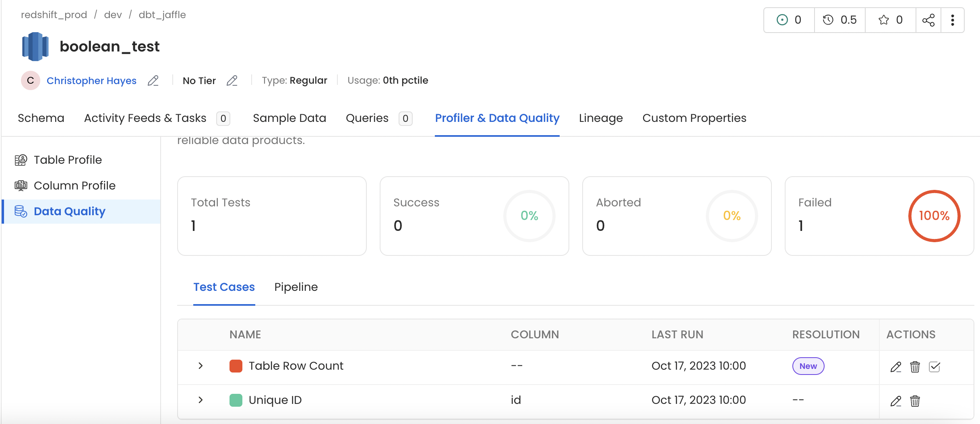Edit the No Tier setting
This screenshot has width=980, height=424.
click(232, 80)
